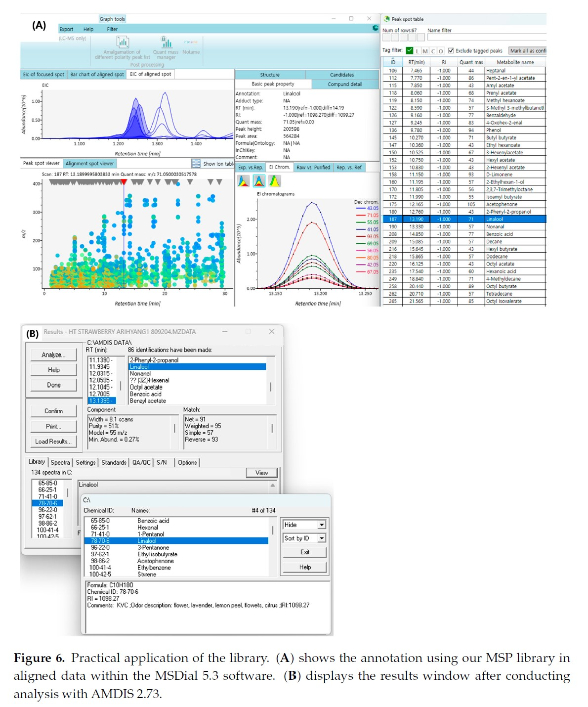Switch to Bar chart of aligned spot tab
The image size is (588, 707).
(97, 74)
